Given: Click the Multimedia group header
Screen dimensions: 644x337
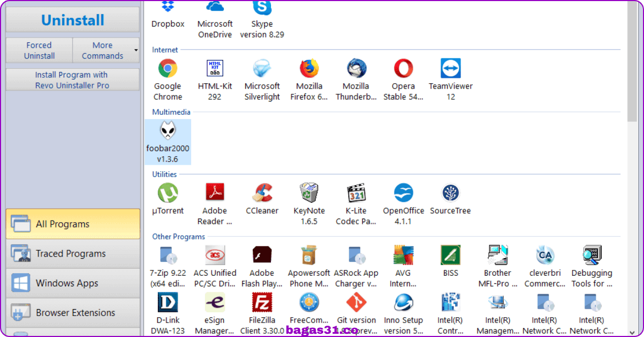Looking at the screenshot, I should pyautogui.click(x=171, y=112).
